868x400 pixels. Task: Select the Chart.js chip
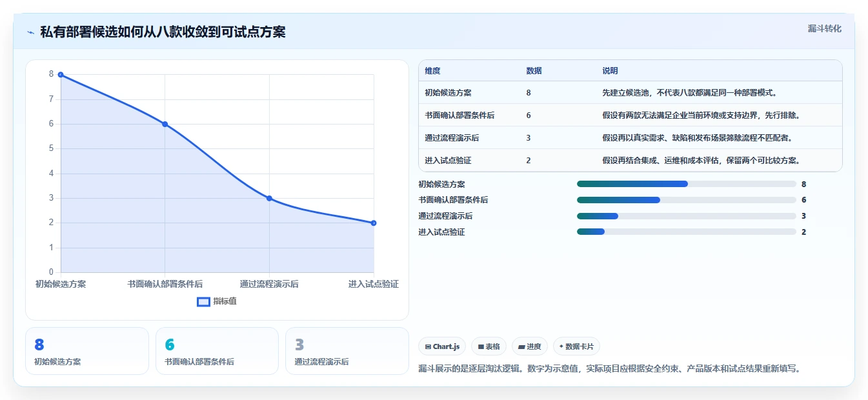click(x=442, y=346)
